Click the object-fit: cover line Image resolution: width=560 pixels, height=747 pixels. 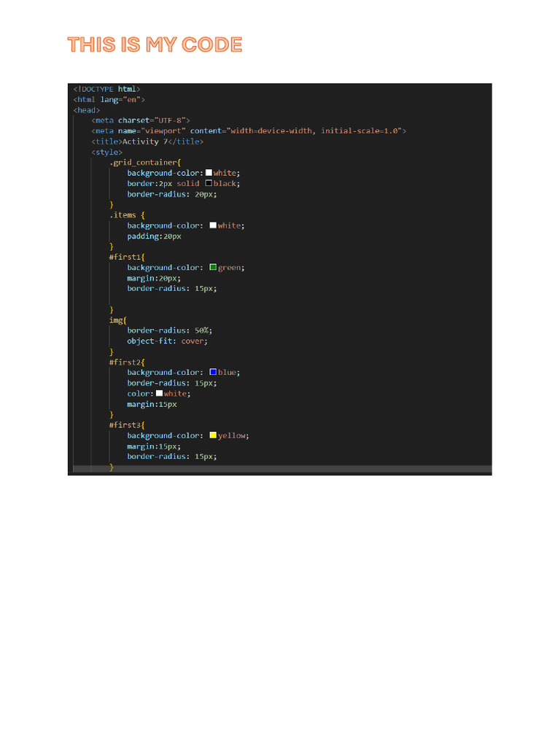[x=167, y=341]
